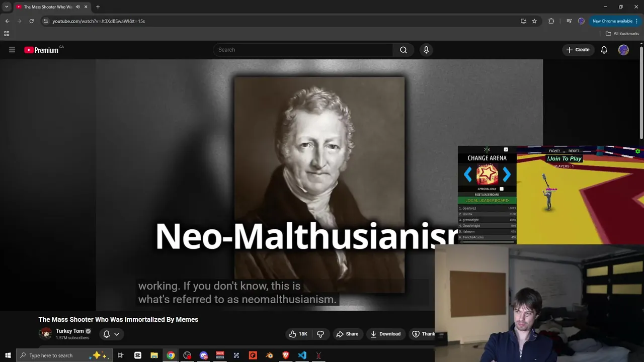Click the 'LOCAL LEADERBOARD' green header
This screenshot has height=362, width=644.
[x=487, y=201]
